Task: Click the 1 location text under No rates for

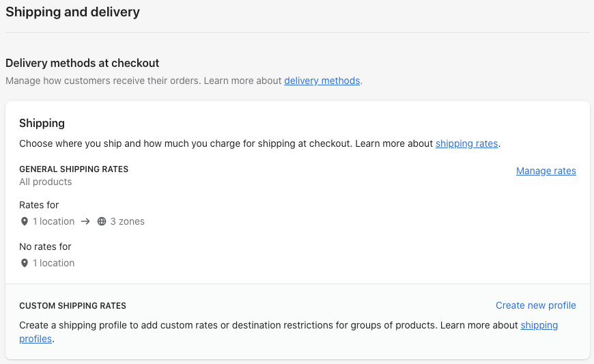Action: [53, 263]
